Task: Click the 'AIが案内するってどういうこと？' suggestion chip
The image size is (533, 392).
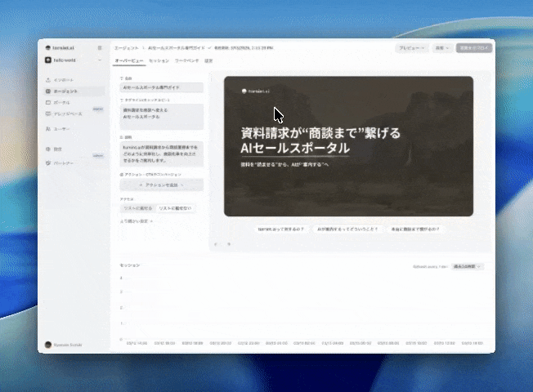Action: [x=347, y=229]
